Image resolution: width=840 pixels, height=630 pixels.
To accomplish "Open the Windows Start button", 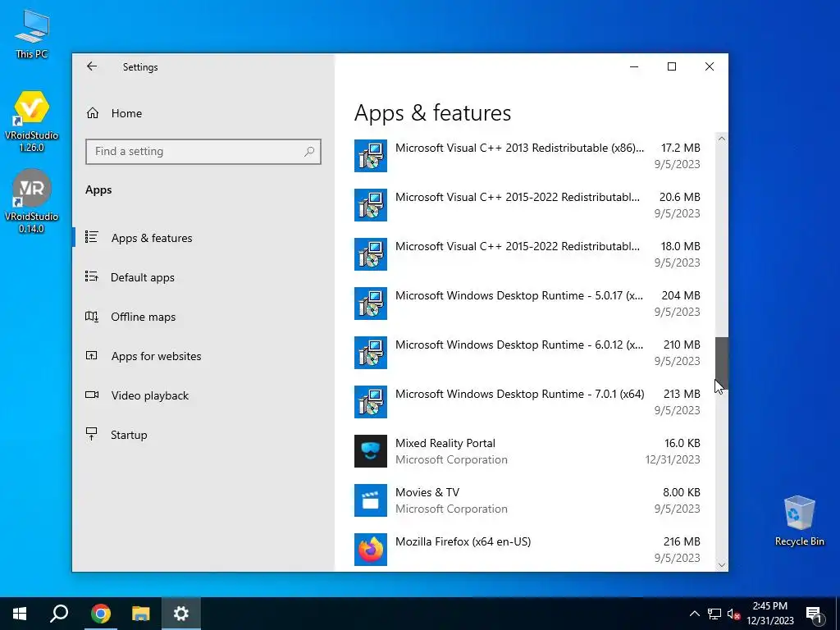I will [x=20, y=614].
